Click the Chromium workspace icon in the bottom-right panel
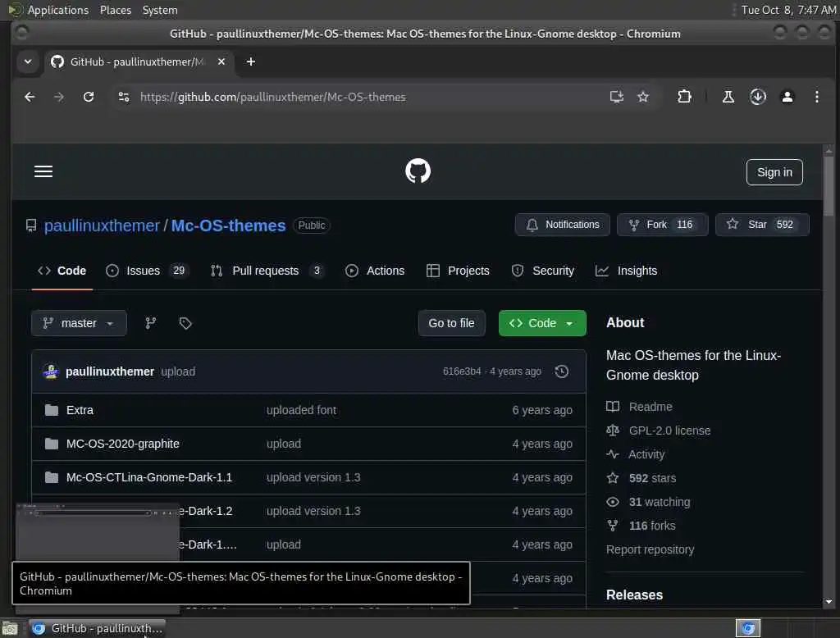 (x=748, y=628)
